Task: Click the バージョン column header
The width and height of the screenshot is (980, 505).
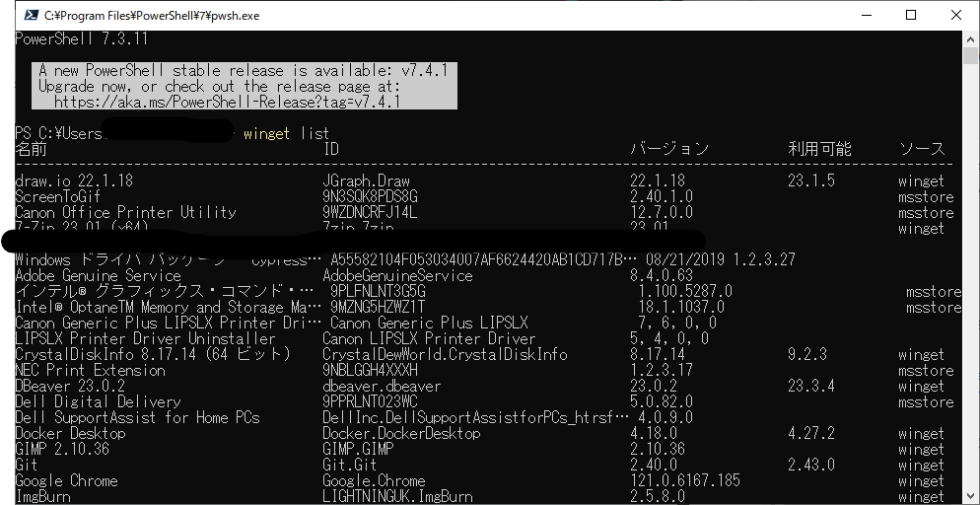Action: [669, 149]
